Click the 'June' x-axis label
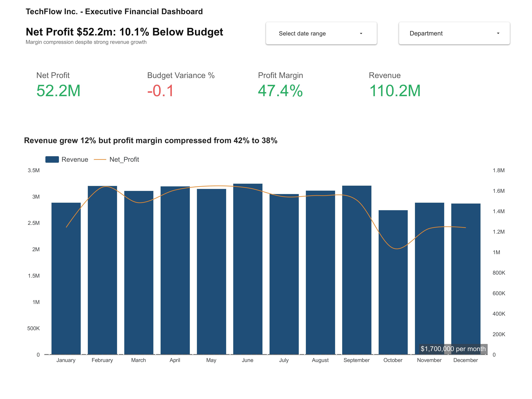This screenshot has height=399, width=532. [247, 360]
